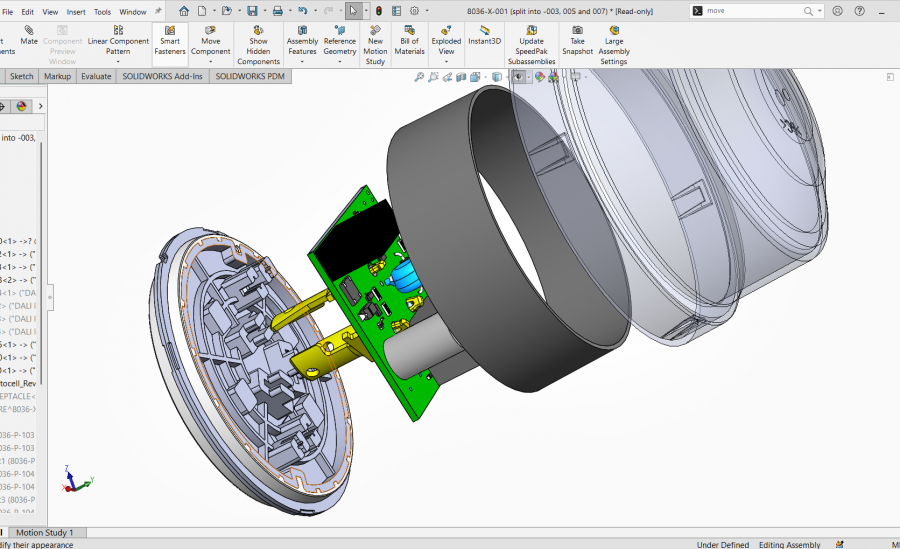
Task: Select the Move Component tool
Action: [211, 43]
